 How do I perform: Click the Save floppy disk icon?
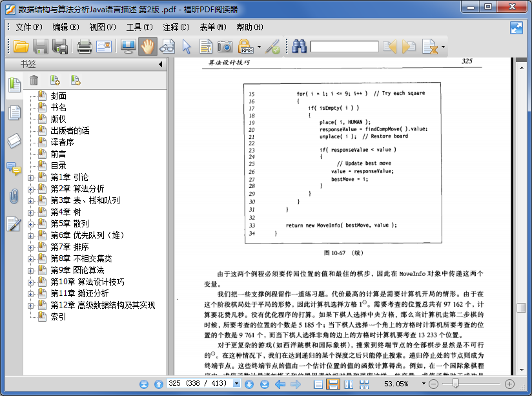(41, 46)
